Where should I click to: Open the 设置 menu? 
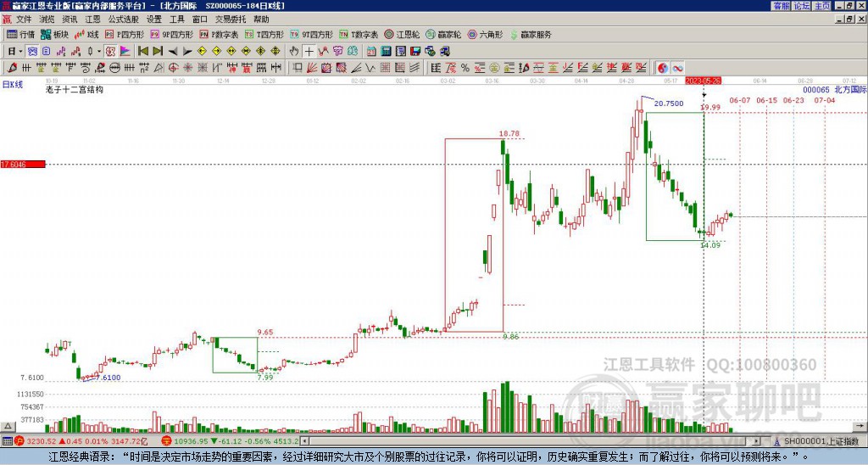[x=154, y=20]
